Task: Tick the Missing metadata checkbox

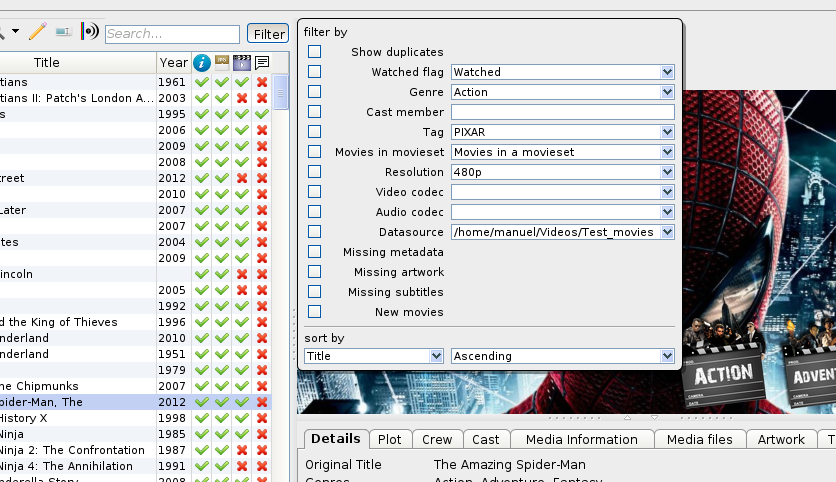Action: 315,251
